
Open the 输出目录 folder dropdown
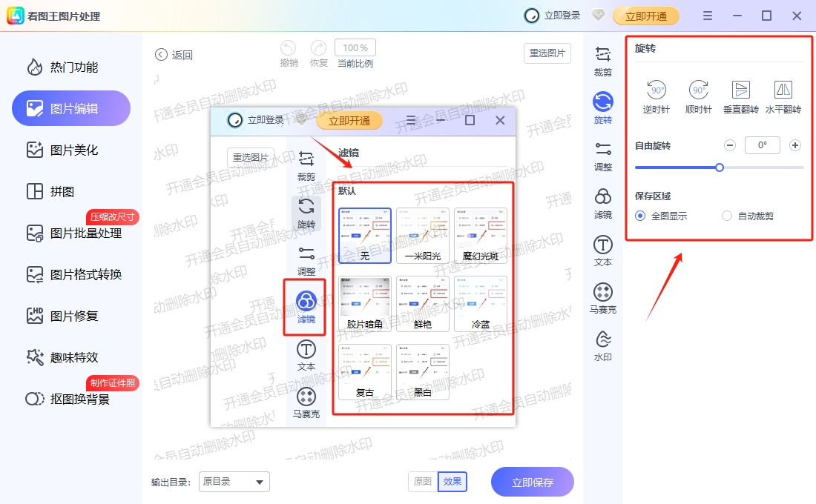tap(234, 482)
